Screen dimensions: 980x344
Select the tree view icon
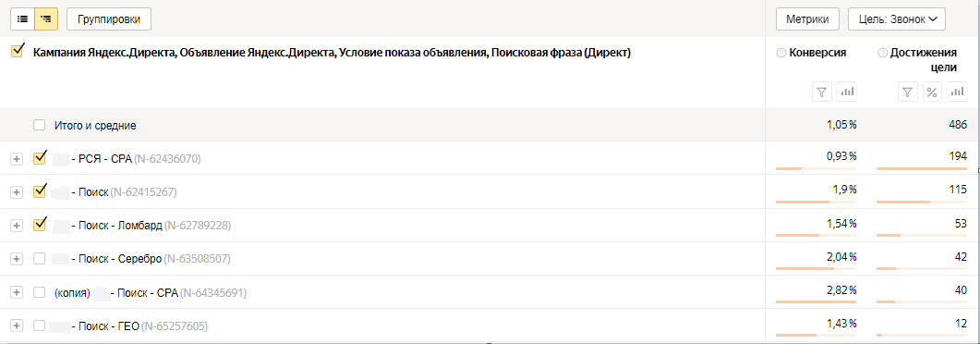(x=46, y=19)
